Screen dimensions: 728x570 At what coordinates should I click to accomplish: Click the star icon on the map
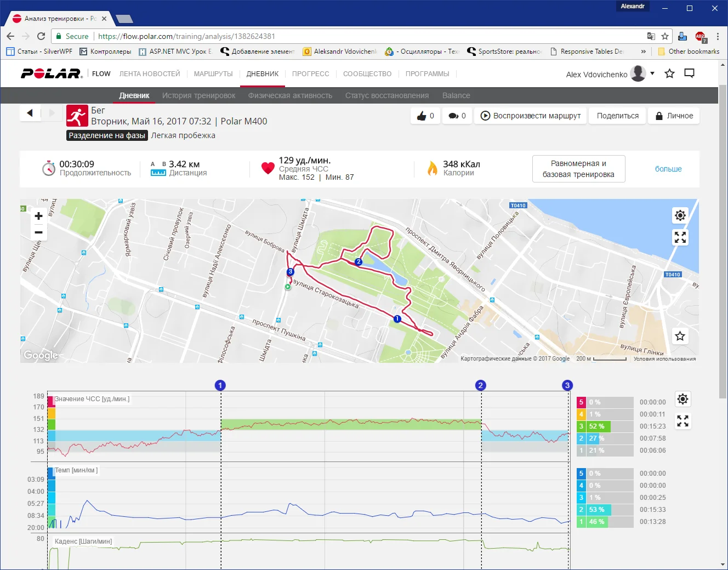click(680, 336)
